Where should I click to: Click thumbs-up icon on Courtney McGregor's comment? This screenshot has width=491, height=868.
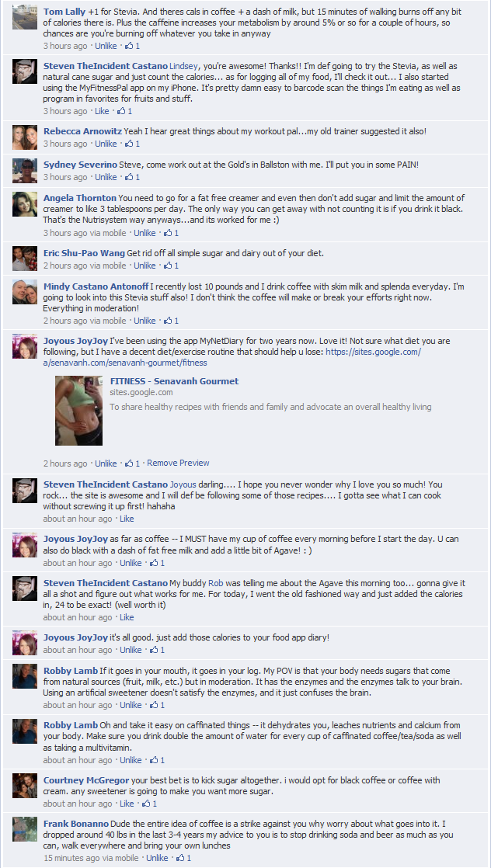pos(147,803)
